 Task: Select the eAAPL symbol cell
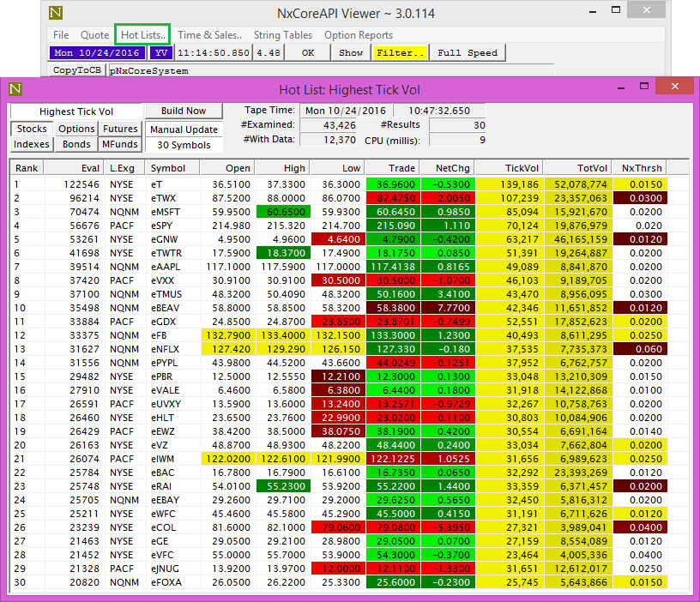(x=172, y=267)
